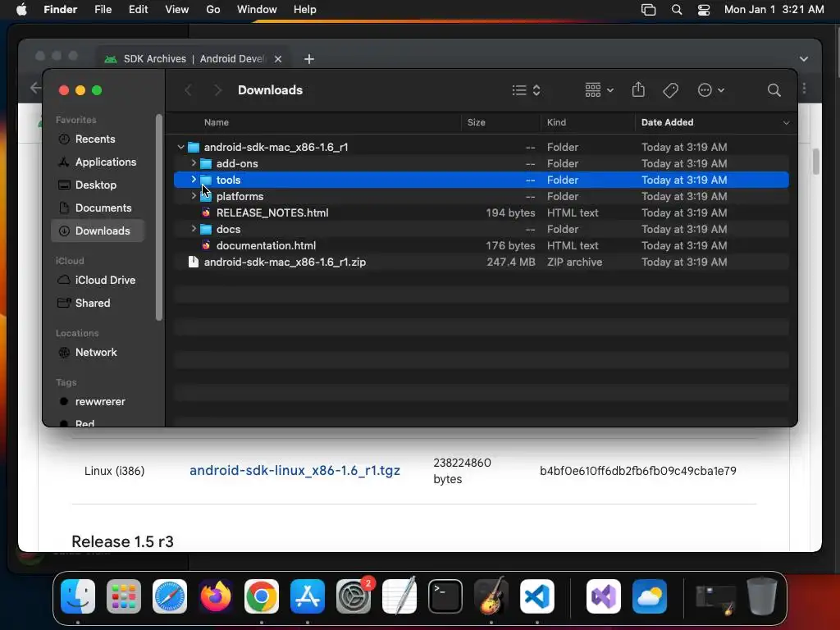Open the Help menu
The image size is (840, 630).
coord(305,10)
